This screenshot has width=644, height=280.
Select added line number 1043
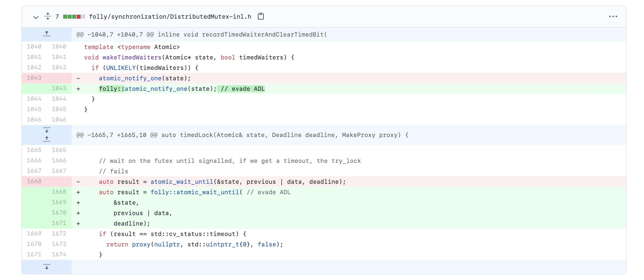click(x=59, y=89)
